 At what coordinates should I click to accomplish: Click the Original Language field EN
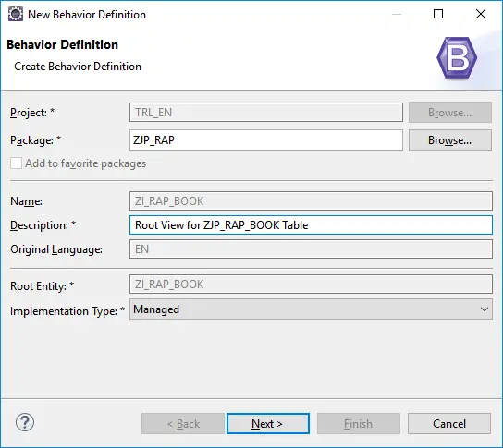(311, 249)
